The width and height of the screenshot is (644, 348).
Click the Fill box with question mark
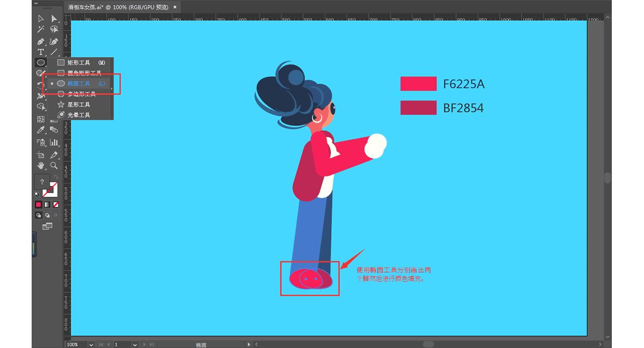pos(42,182)
